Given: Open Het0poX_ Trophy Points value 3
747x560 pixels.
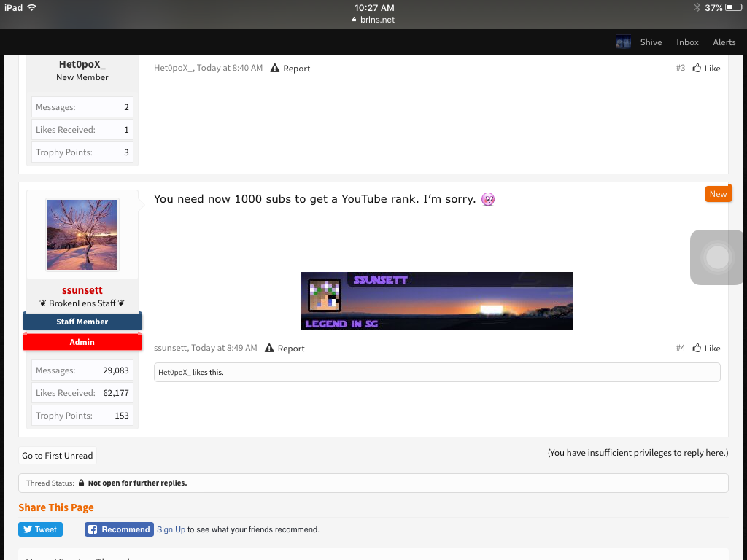Looking at the screenshot, I should point(126,152).
